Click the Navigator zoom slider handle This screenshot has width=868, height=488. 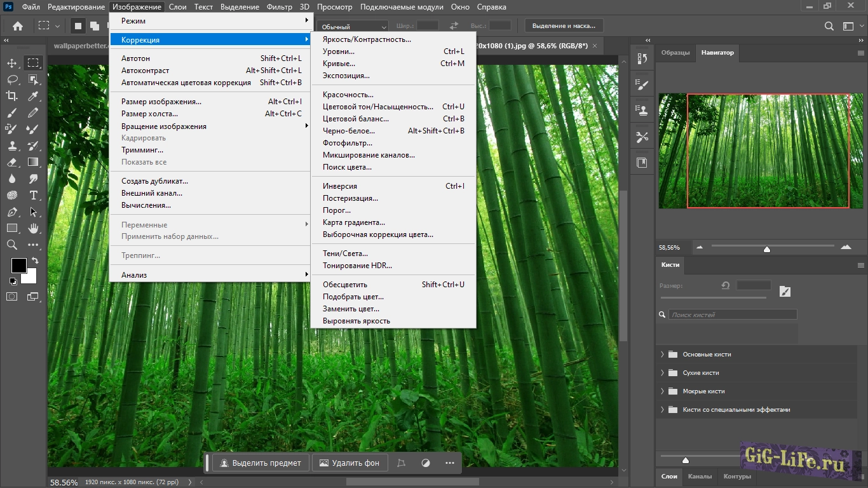point(767,249)
